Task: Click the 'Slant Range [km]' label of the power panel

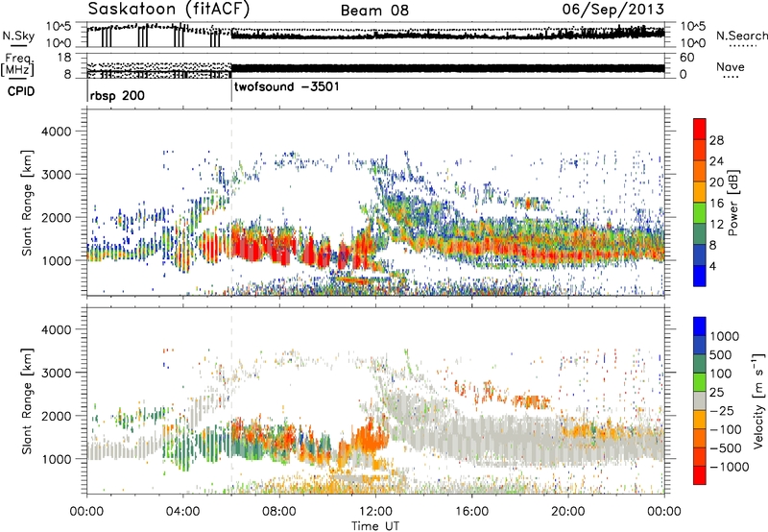Action: (x=27, y=203)
